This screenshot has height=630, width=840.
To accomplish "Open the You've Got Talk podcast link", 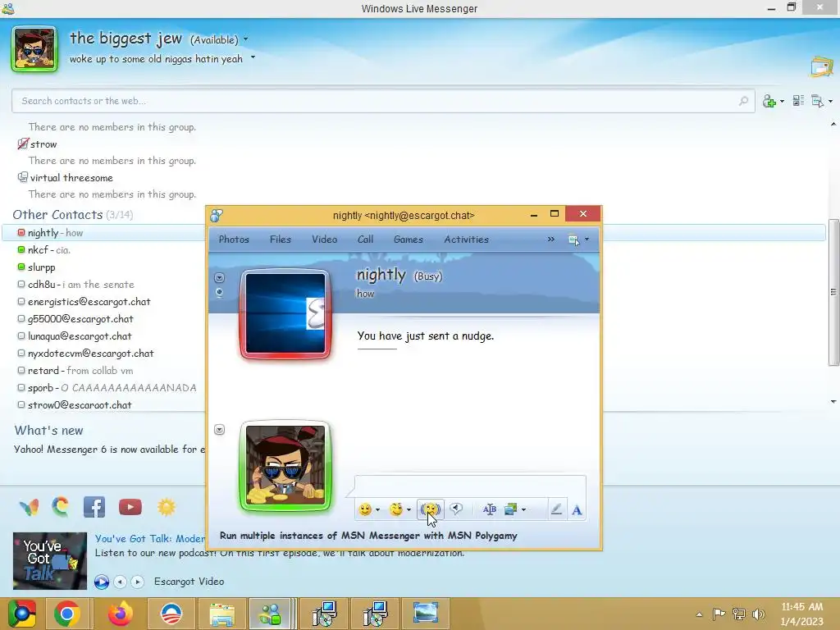I will 150,539.
